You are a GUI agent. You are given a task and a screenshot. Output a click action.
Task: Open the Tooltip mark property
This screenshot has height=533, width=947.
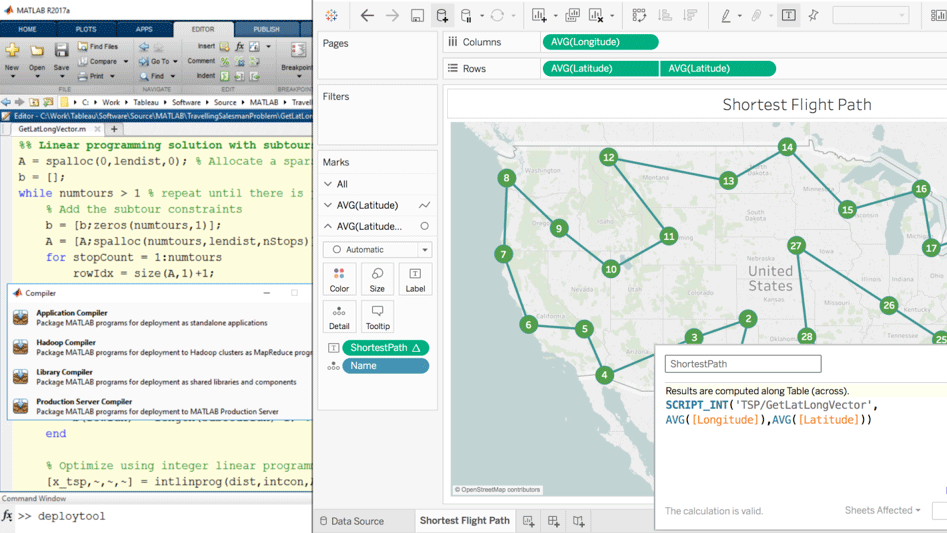tap(377, 317)
